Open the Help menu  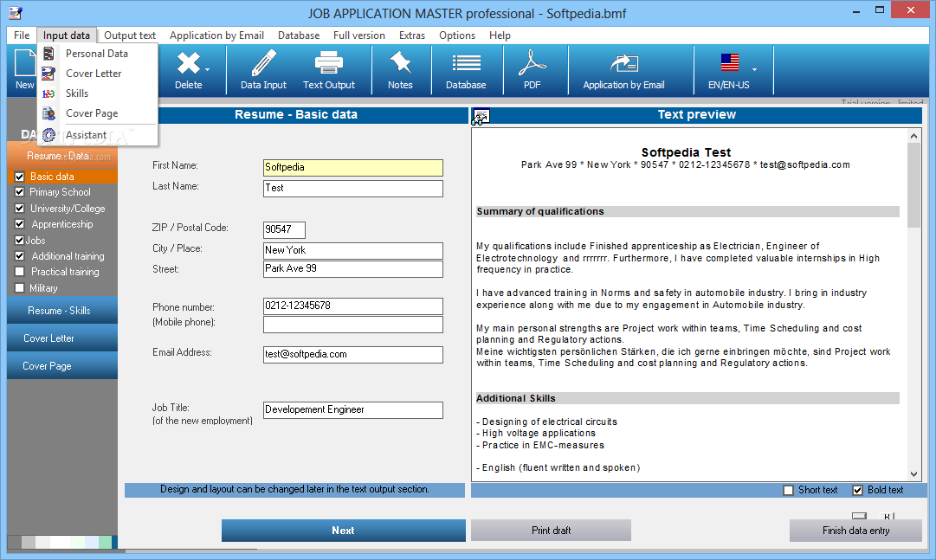coord(500,35)
